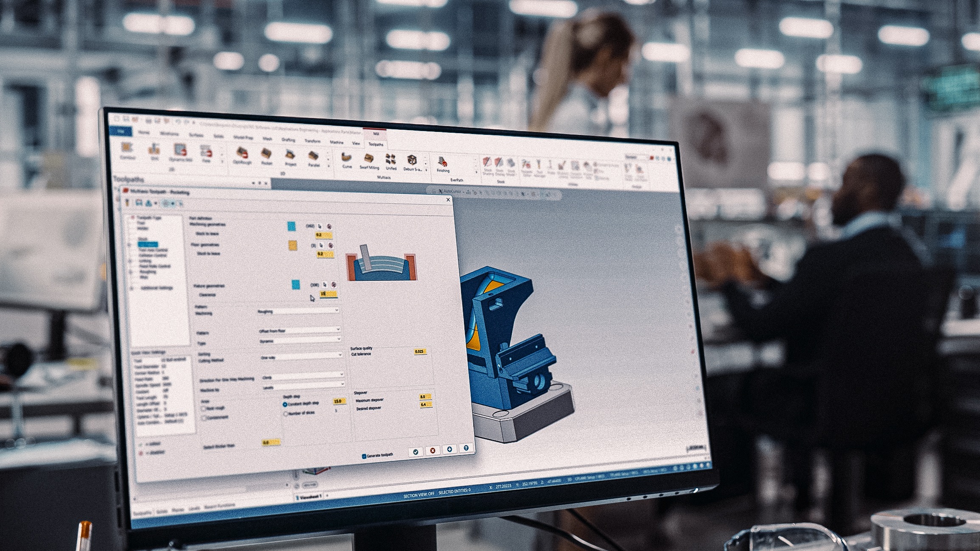Viewport: 980px width, 551px height.
Task: Expand the 3D toolpath gallery
Action: pos(328,166)
